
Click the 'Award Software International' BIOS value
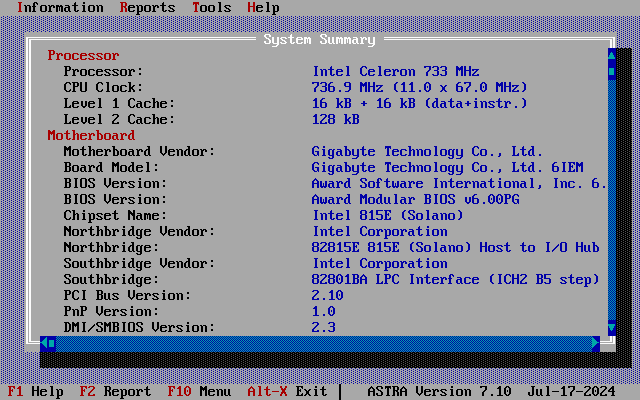[459, 183]
